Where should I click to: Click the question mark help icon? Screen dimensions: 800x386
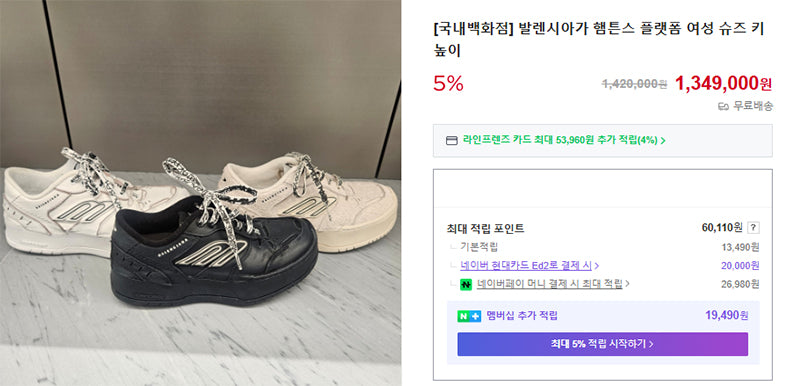pos(755,228)
